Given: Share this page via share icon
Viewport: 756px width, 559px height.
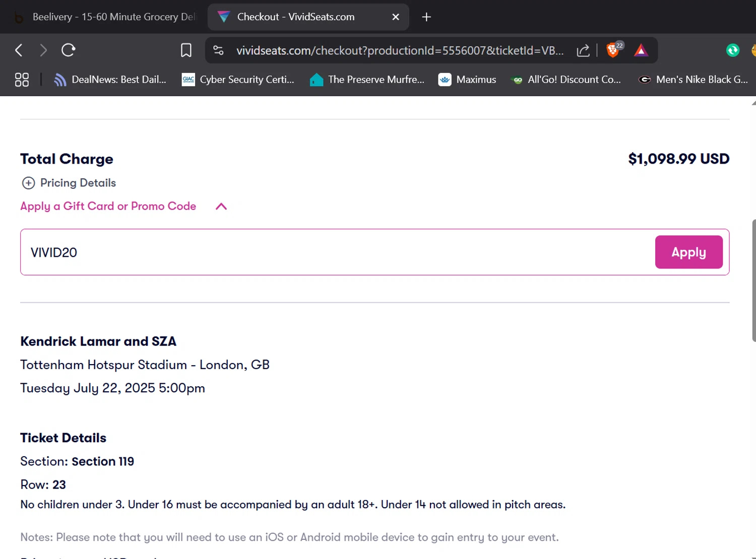Looking at the screenshot, I should coord(583,50).
